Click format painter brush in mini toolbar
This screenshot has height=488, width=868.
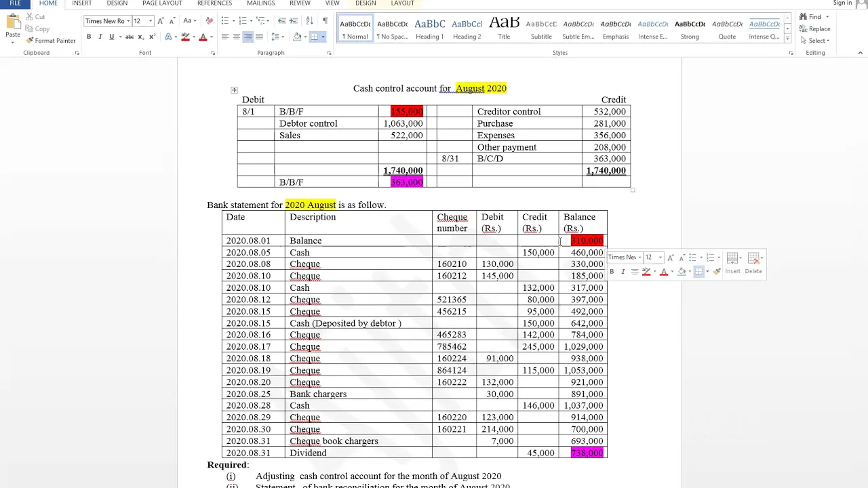[x=717, y=271]
